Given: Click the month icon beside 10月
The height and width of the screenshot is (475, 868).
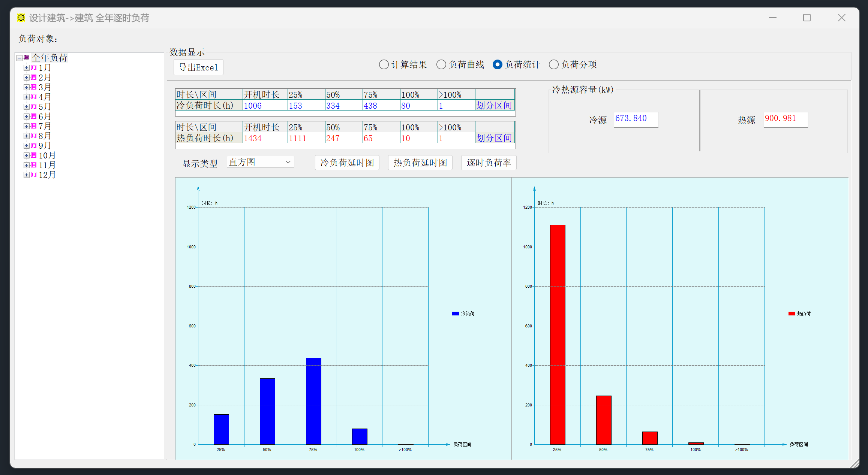Looking at the screenshot, I should point(34,155).
